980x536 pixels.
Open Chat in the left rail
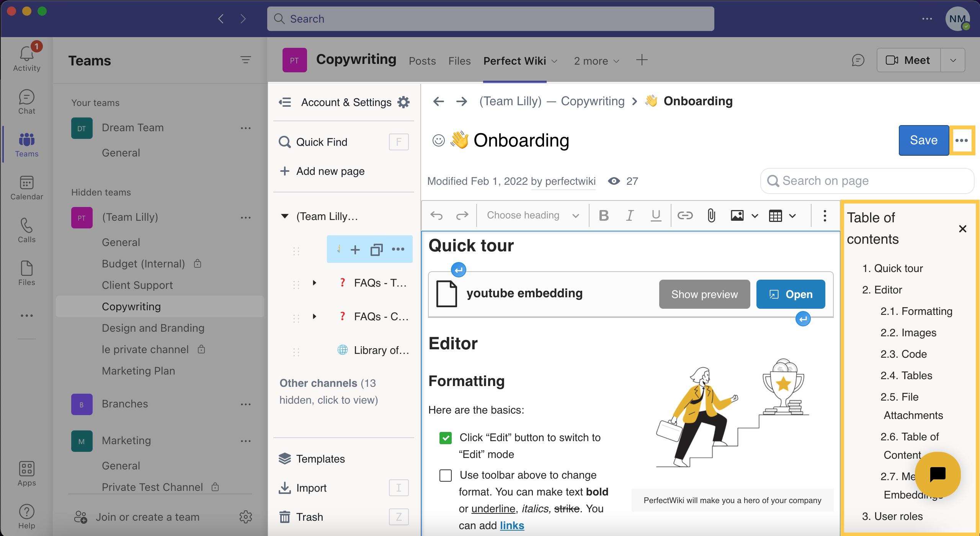pyautogui.click(x=27, y=102)
